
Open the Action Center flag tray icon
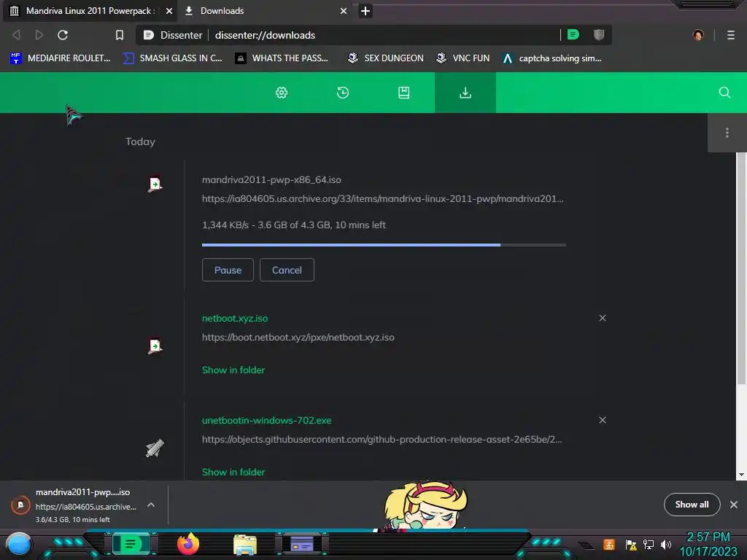(631, 544)
